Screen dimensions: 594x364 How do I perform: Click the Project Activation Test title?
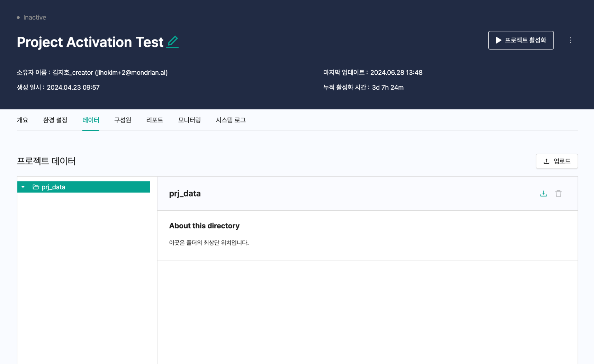tap(90, 42)
